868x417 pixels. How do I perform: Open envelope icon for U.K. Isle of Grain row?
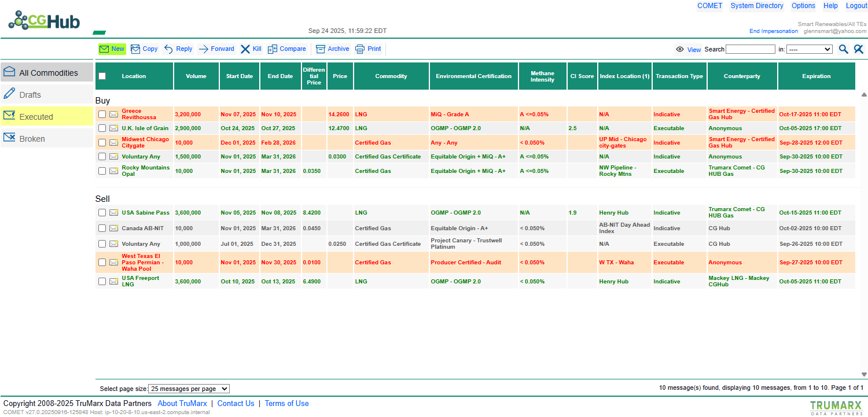click(114, 128)
